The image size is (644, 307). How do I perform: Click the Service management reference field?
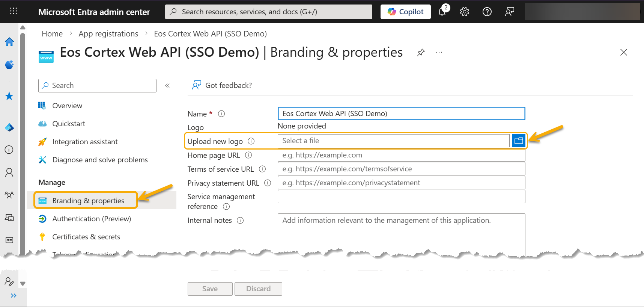[401, 197]
